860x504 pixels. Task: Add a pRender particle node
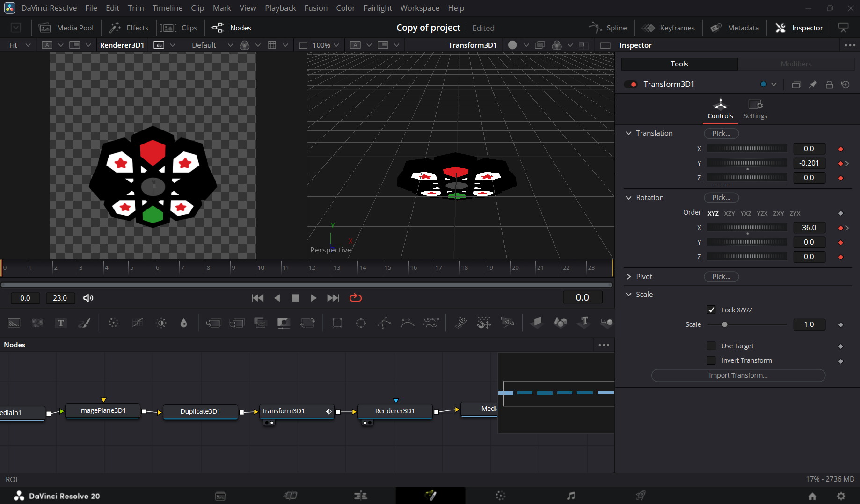tap(508, 322)
